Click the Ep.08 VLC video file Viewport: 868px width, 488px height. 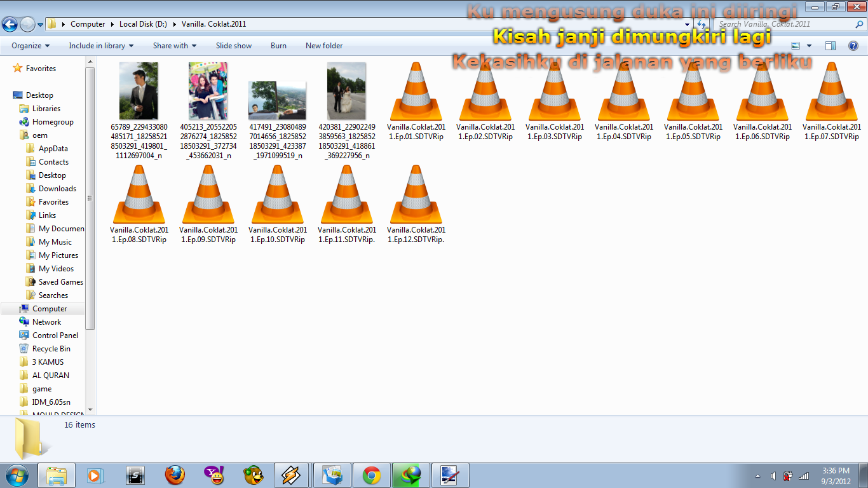(x=139, y=205)
